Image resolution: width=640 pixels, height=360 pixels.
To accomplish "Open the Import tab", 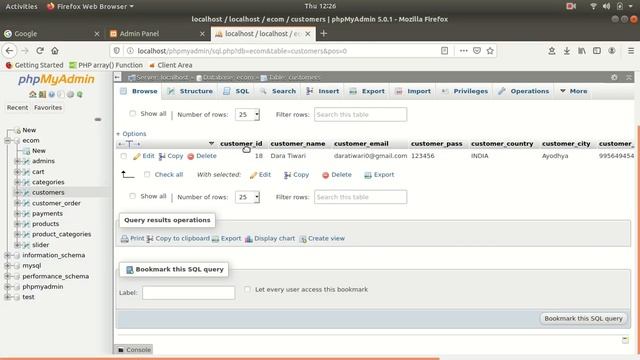I will coord(413,91).
